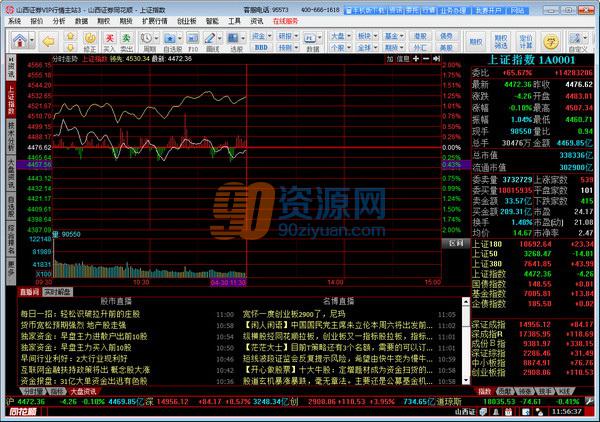Click the yellow 字 coin icon
Image resolution: width=600 pixels, height=422 pixels.
pyautogui.click(x=551, y=41)
